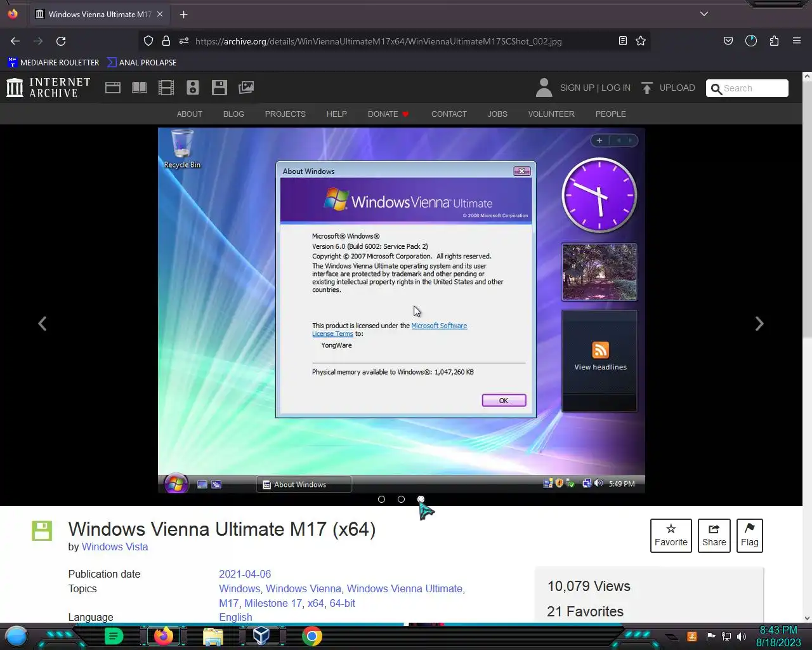Go back with the browser back arrow

click(15, 41)
